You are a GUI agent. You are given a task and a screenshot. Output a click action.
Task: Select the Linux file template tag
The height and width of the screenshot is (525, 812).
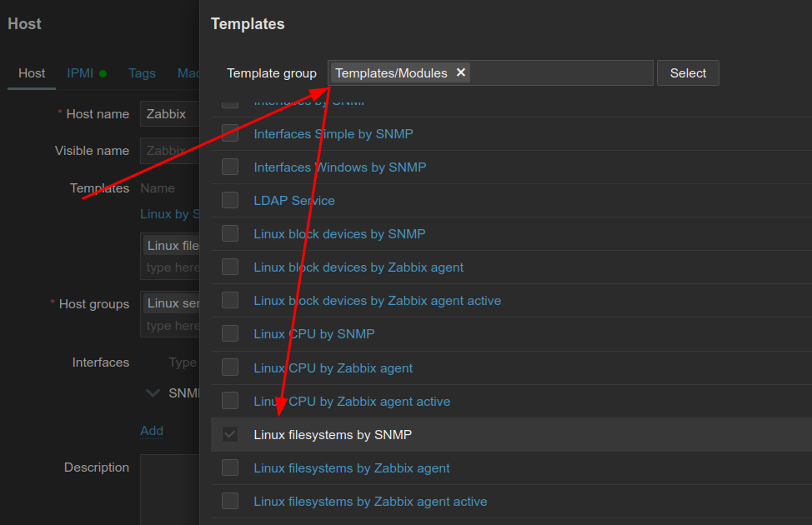pos(172,245)
